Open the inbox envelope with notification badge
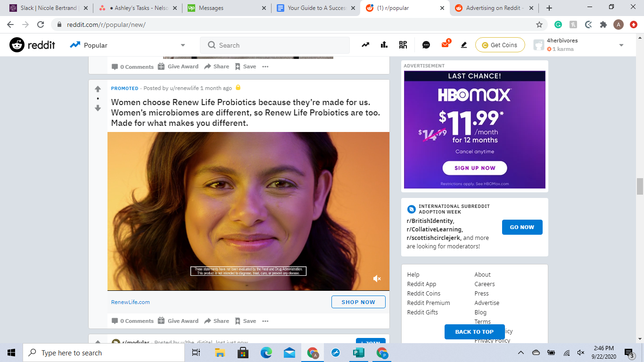 tap(445, 45)
